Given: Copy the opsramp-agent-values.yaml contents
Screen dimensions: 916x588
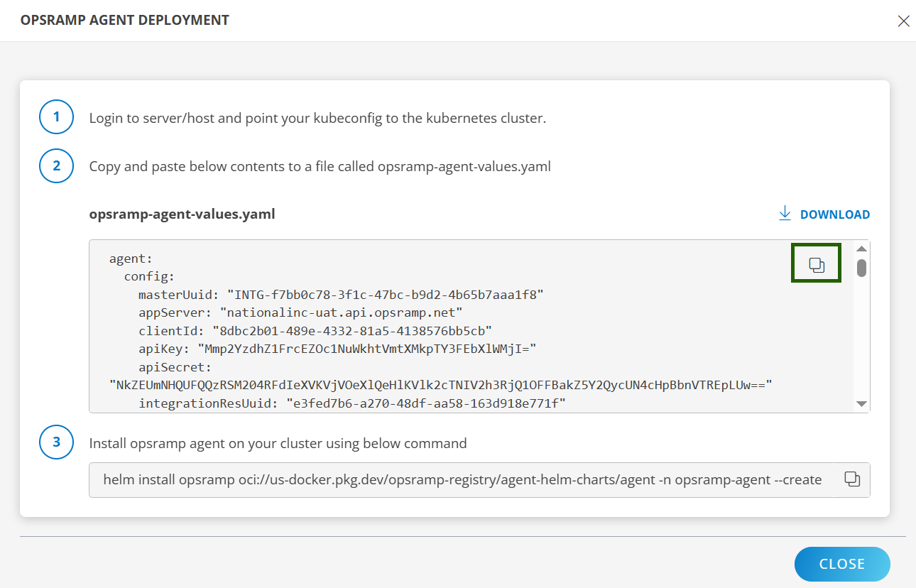Looking at the screenshot, I should pos(817,265).
